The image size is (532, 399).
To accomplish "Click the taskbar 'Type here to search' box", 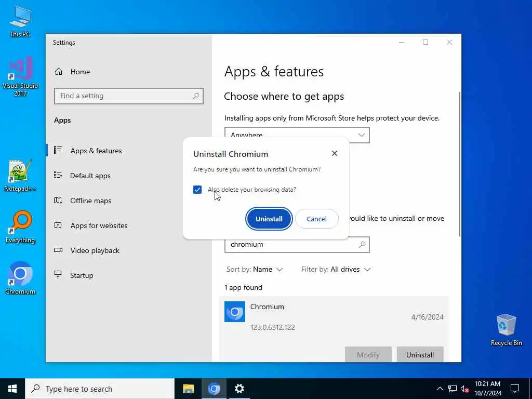I will (100, 389).
